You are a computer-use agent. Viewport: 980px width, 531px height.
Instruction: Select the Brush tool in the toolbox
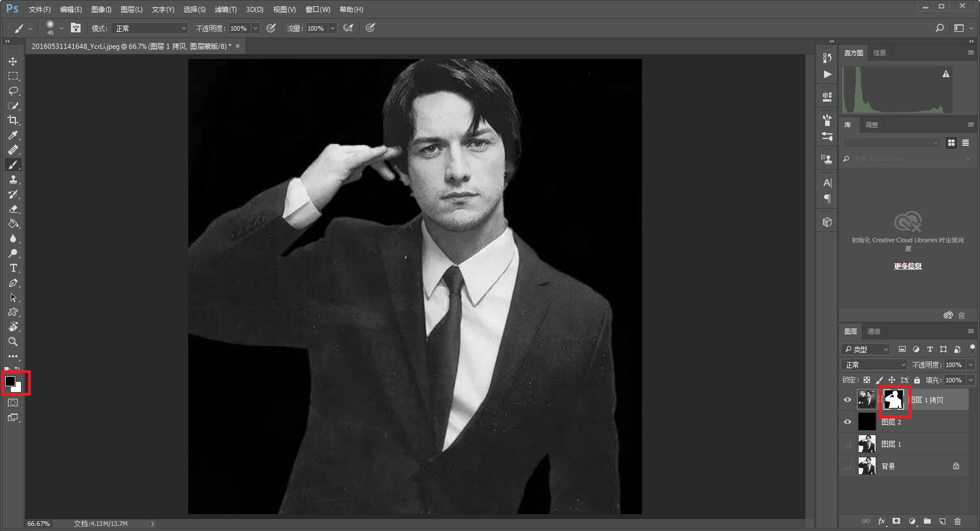pyautogui.click(x=13, y=165)
